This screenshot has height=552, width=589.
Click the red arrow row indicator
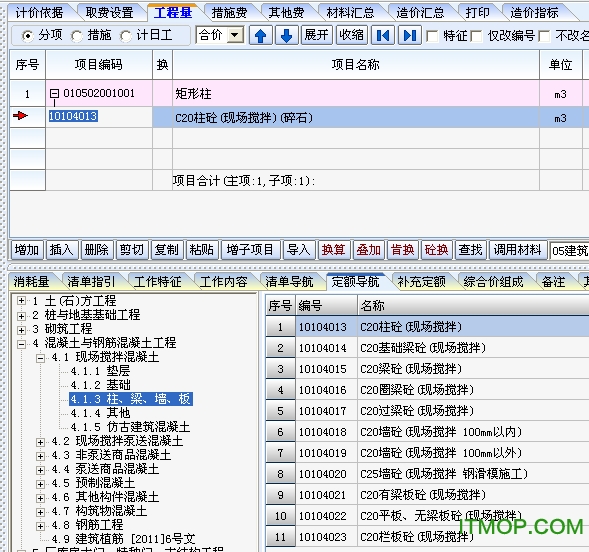(20, 116)
